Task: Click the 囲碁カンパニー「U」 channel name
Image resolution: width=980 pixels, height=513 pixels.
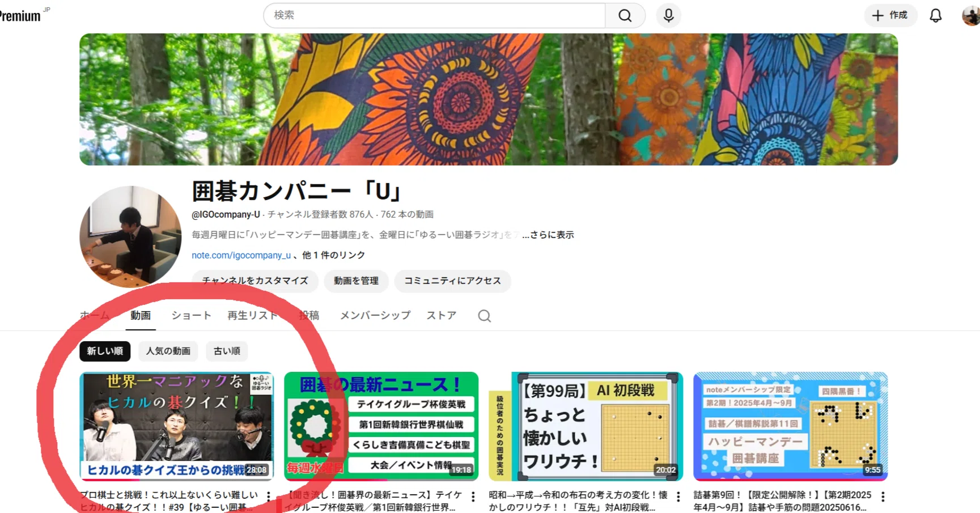Action: pos(296,191)
